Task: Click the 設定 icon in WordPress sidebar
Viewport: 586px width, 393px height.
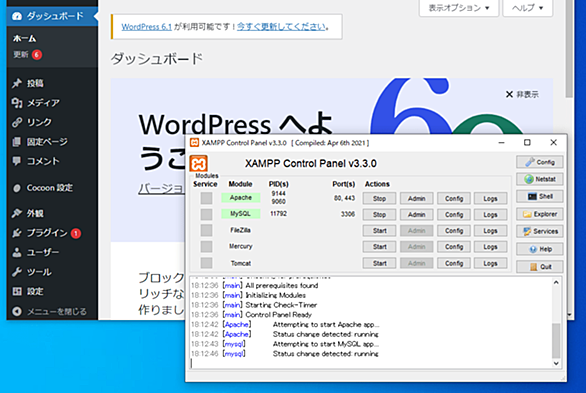Action: click(x=17, y=291)
